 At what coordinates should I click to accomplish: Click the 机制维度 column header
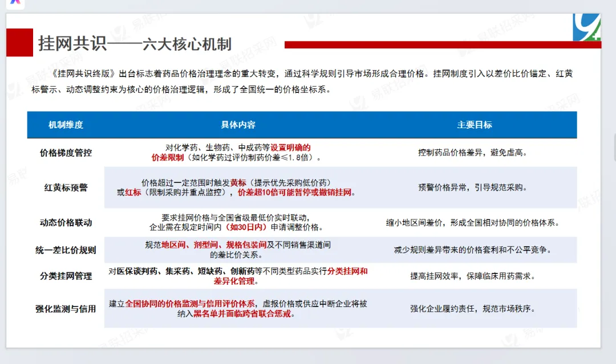66,125
